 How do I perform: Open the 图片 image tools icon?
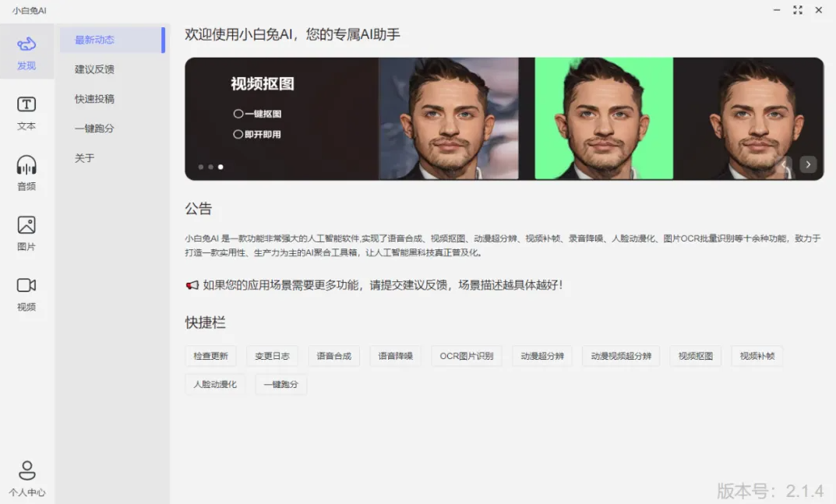(26, 225)
